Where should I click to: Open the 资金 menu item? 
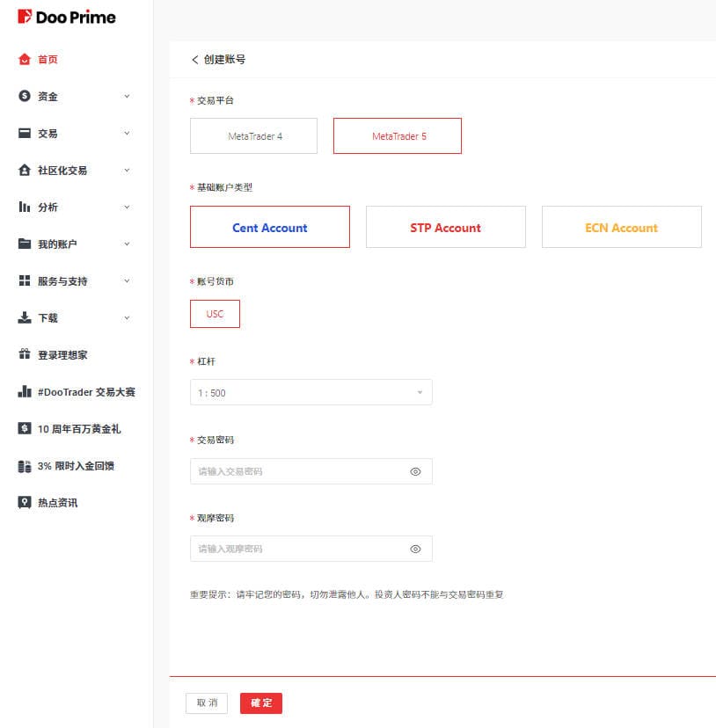pyautogui.click(x=47, y=97)
